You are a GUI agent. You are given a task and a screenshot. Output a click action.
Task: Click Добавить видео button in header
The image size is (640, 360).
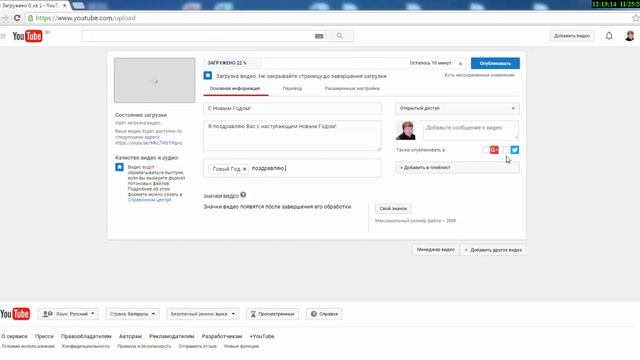(572, 36)
